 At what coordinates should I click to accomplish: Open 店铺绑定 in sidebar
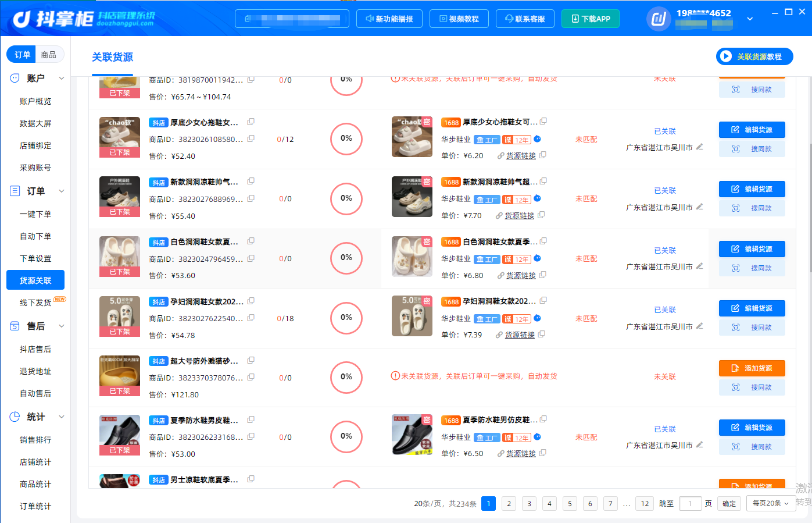35,145
